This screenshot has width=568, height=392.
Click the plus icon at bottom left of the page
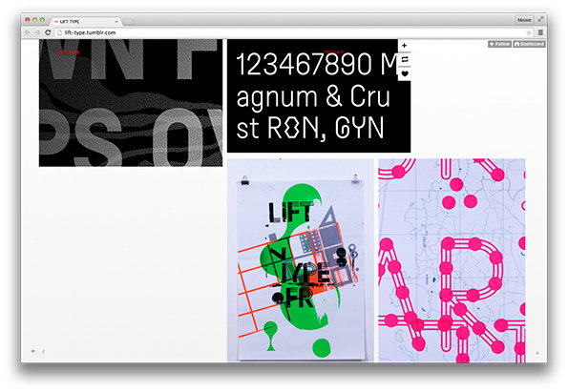[x=32, y=351]
